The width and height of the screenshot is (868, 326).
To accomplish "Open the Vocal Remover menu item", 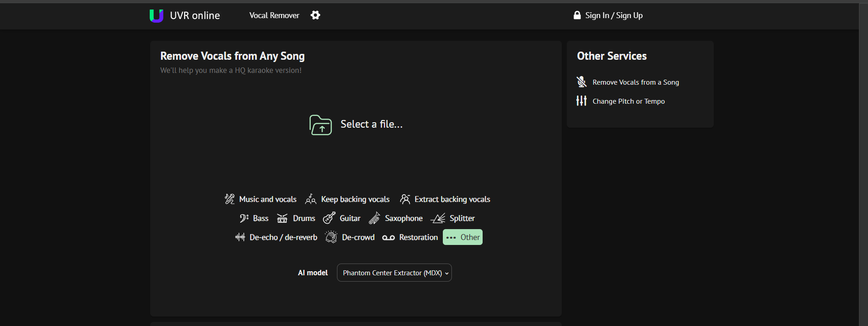I will pos(274,15).
